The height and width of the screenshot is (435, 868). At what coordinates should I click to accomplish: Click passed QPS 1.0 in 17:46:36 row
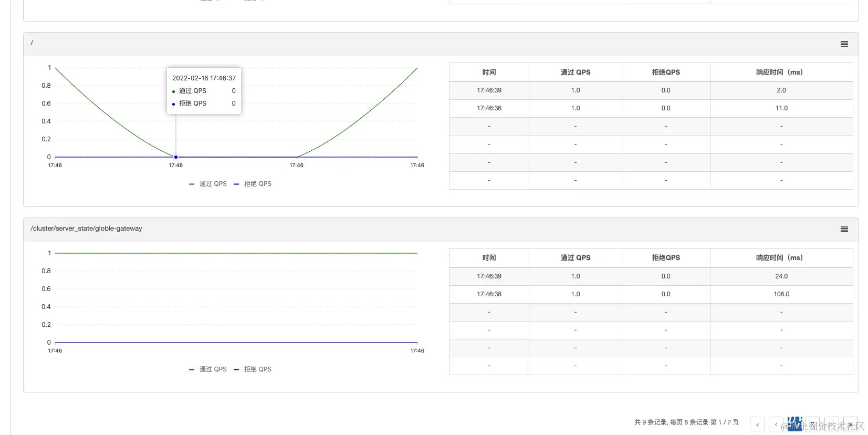click(x=576, y=108)
